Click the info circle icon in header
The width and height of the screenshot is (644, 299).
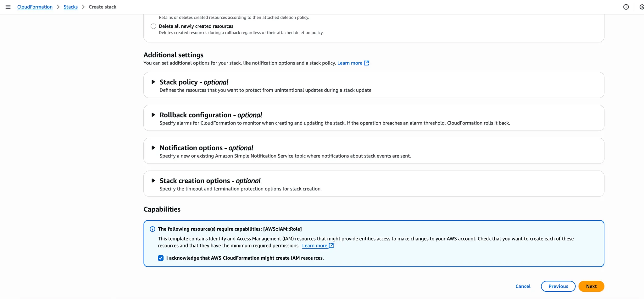[626, 7]
